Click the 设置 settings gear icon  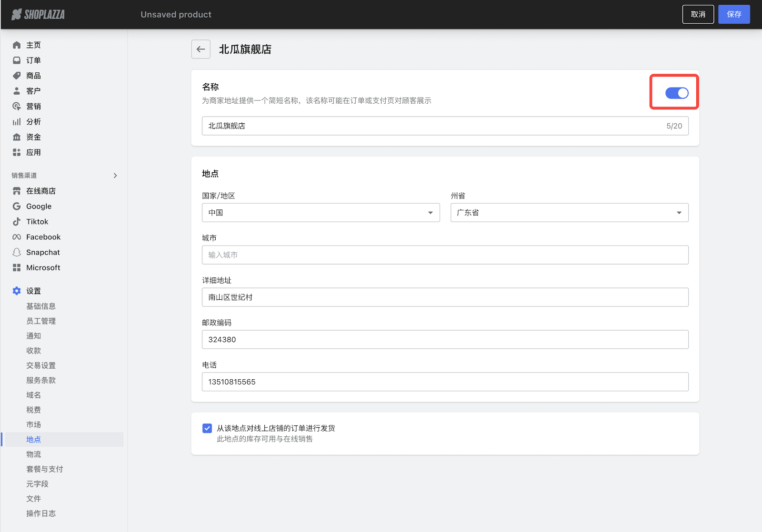[17, 291]
